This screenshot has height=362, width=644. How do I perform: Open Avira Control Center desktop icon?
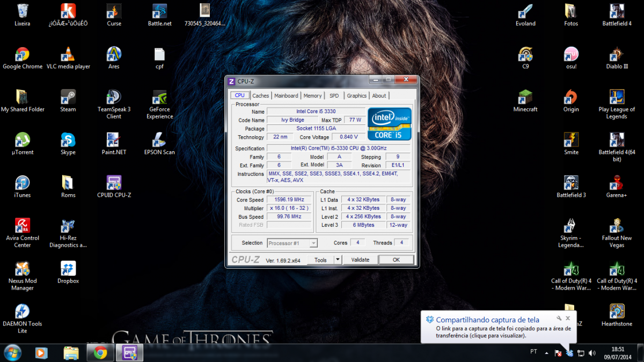pos(23,233)
